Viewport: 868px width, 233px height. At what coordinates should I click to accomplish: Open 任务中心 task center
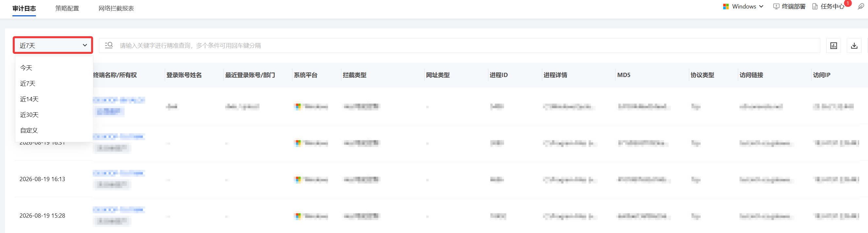click(828, 7)
